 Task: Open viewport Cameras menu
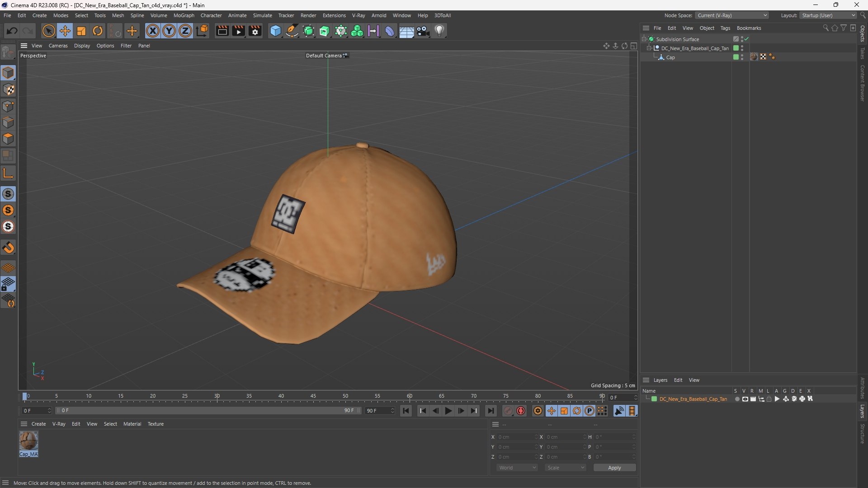(58, 46)
